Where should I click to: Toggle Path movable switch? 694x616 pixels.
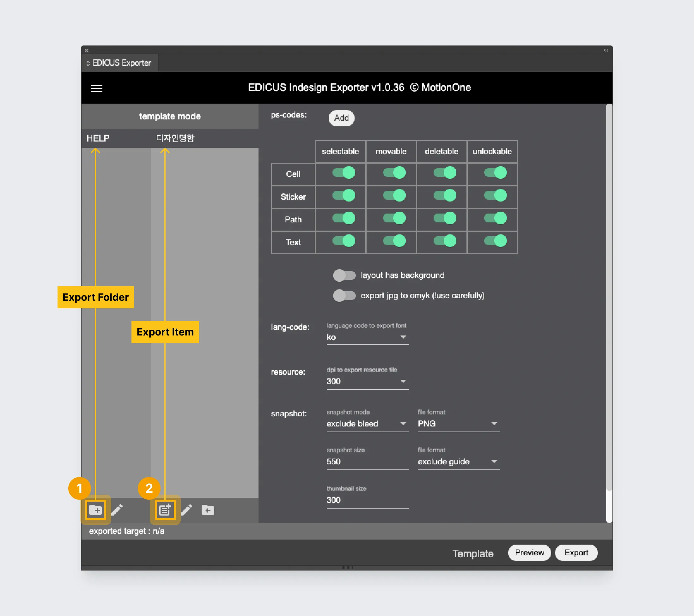[x=394, y=218]
